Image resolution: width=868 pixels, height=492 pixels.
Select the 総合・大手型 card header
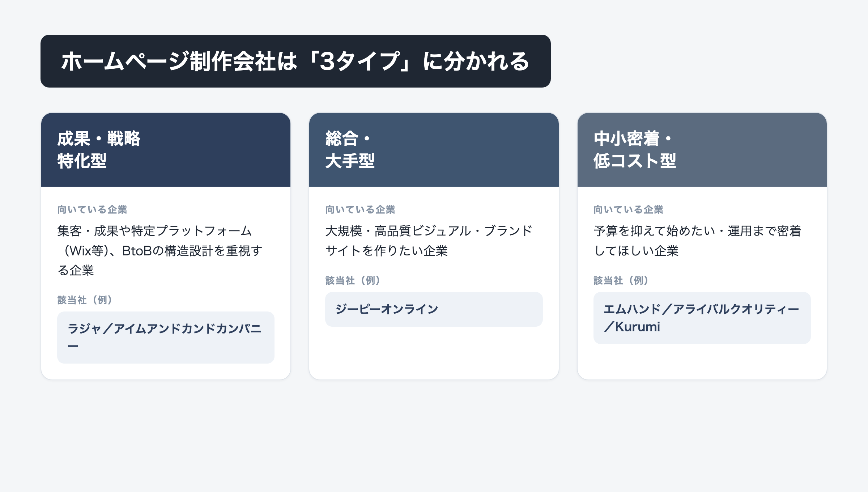(x=434, y=150)
